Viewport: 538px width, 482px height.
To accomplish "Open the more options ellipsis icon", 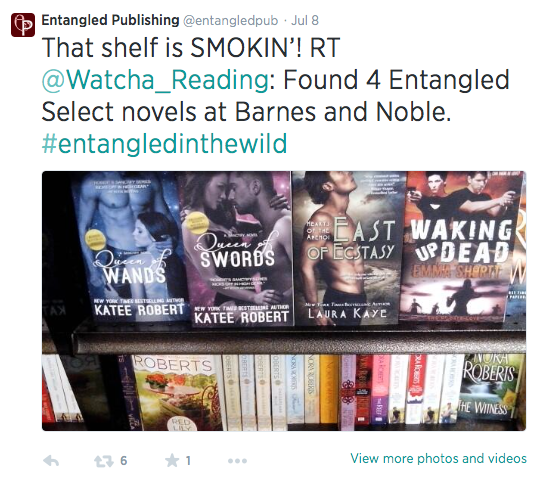I will click(x=237, y=461).
